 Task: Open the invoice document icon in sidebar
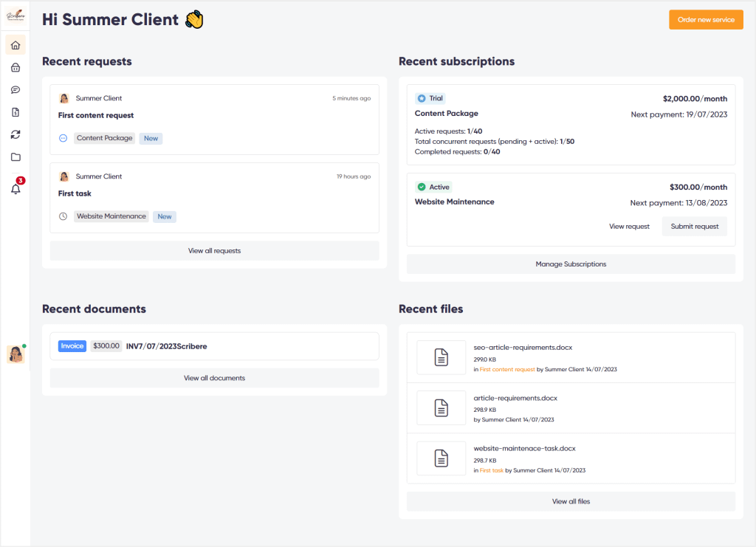tap(16, 112)
